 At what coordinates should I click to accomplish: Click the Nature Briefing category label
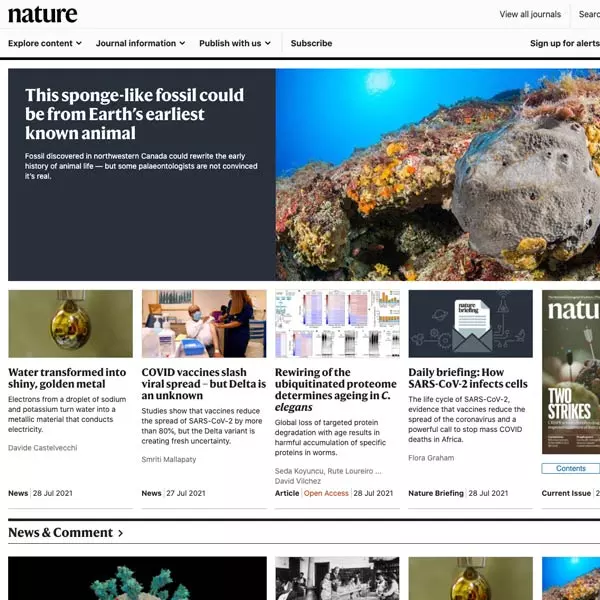pos(436,493)
